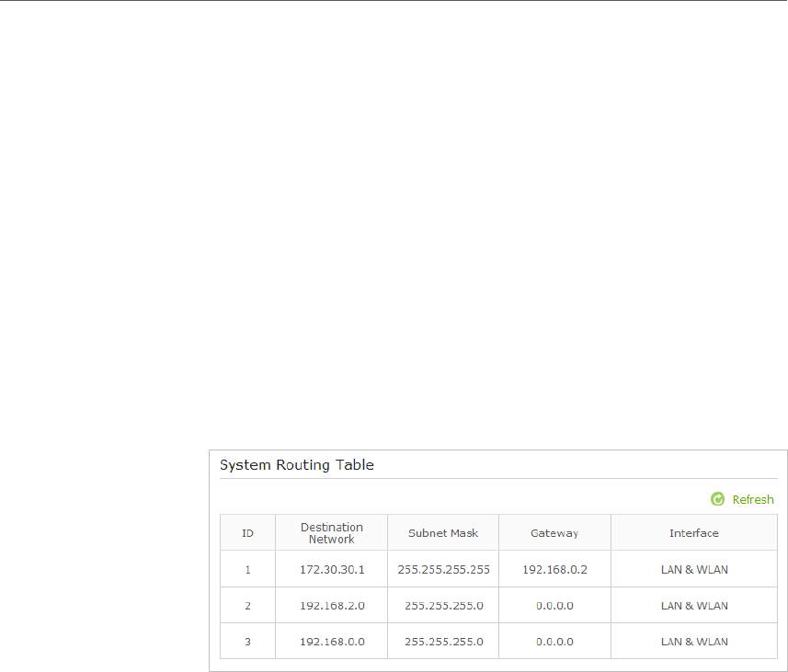Click the Interface column header

coord(694,533)
